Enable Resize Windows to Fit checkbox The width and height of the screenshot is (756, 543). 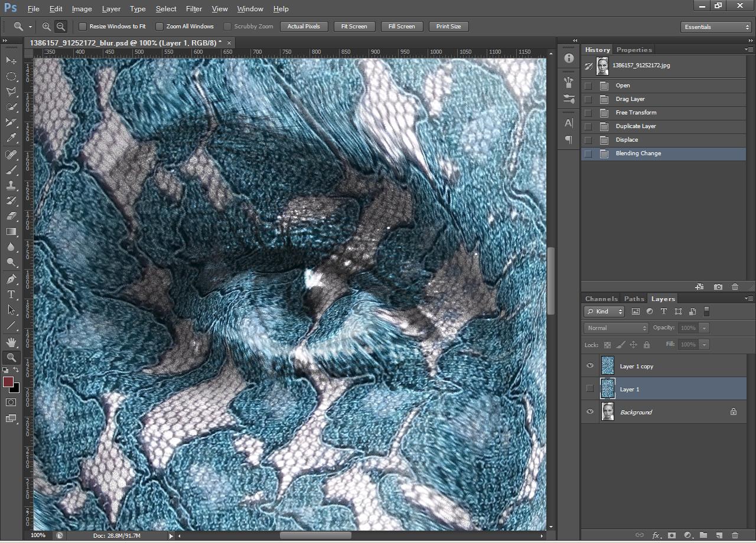coord(83,27)
